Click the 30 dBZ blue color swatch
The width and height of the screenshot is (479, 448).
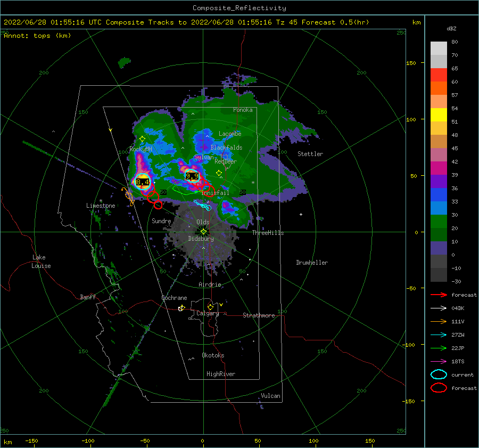(439, 208)
